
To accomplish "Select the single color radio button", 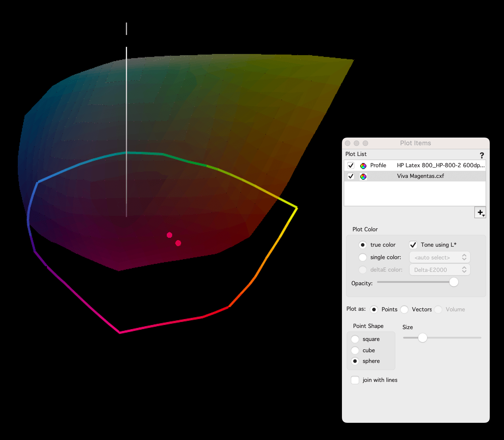I will point(363,257).
